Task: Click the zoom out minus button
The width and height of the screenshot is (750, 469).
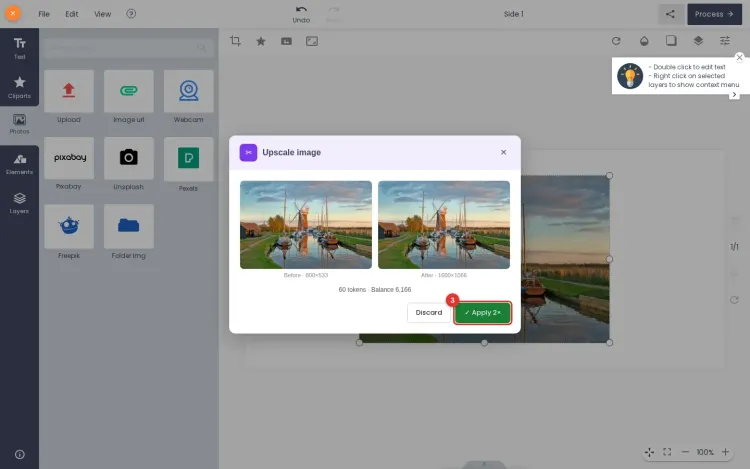Action: tap(685, 452)
